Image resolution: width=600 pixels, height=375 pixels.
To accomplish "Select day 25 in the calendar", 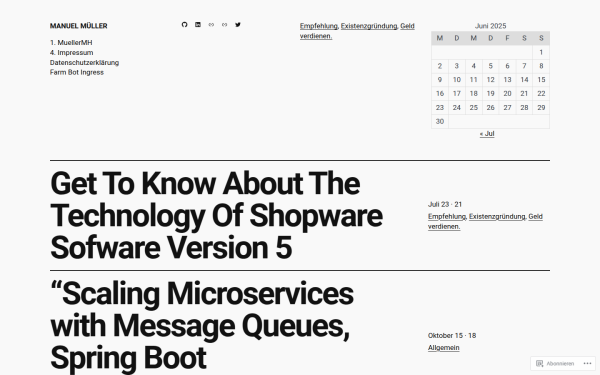I will 474,108.
